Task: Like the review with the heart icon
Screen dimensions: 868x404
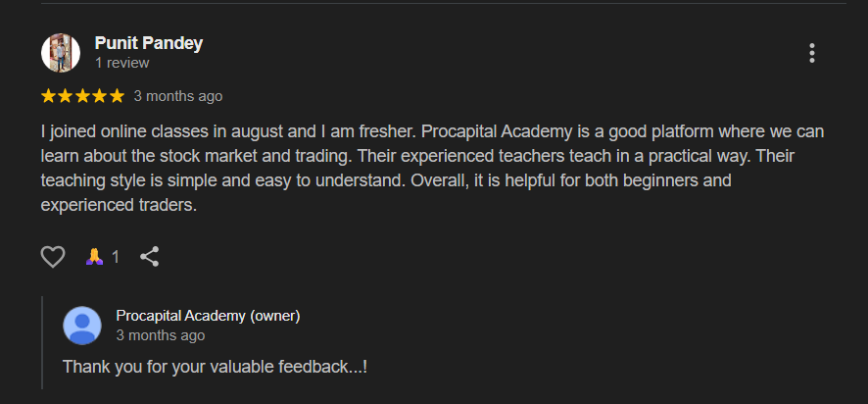Action: (53, 257)
